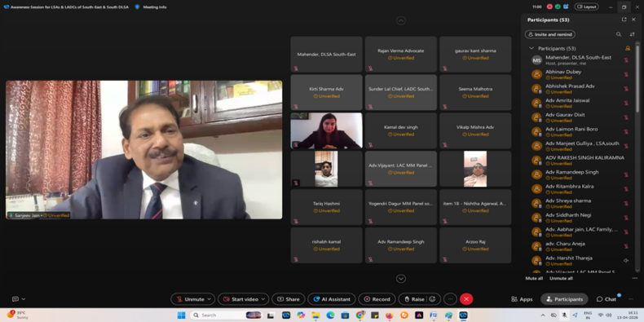Toggle Adv Laimon Rani Boro's microphone icon

pyautogui.click(x=626, y=132)
